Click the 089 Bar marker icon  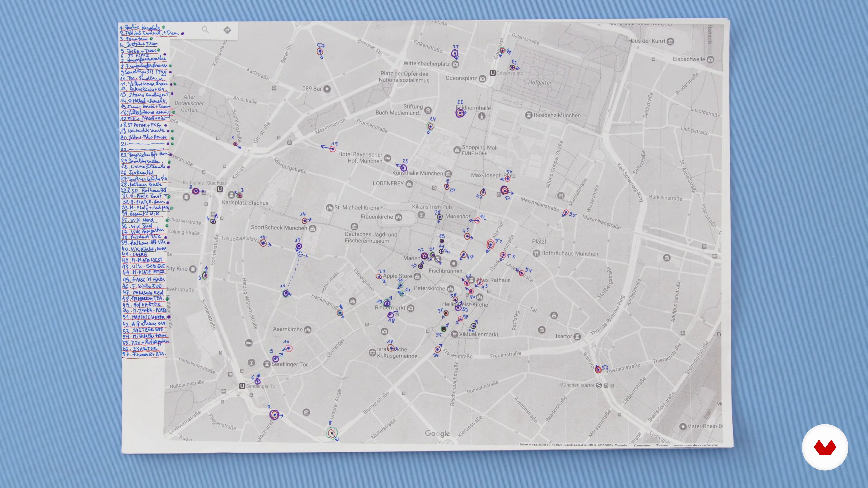pyautogui.click(x=327, y=89)
